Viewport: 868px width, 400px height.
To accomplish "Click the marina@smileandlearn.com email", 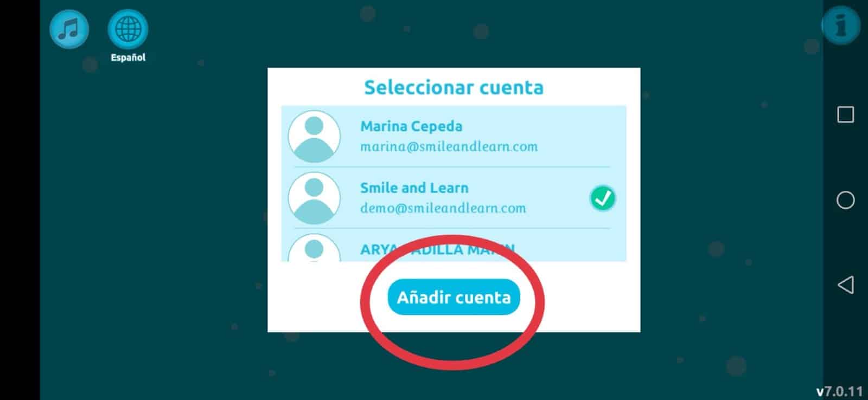I will click(449, 146).
